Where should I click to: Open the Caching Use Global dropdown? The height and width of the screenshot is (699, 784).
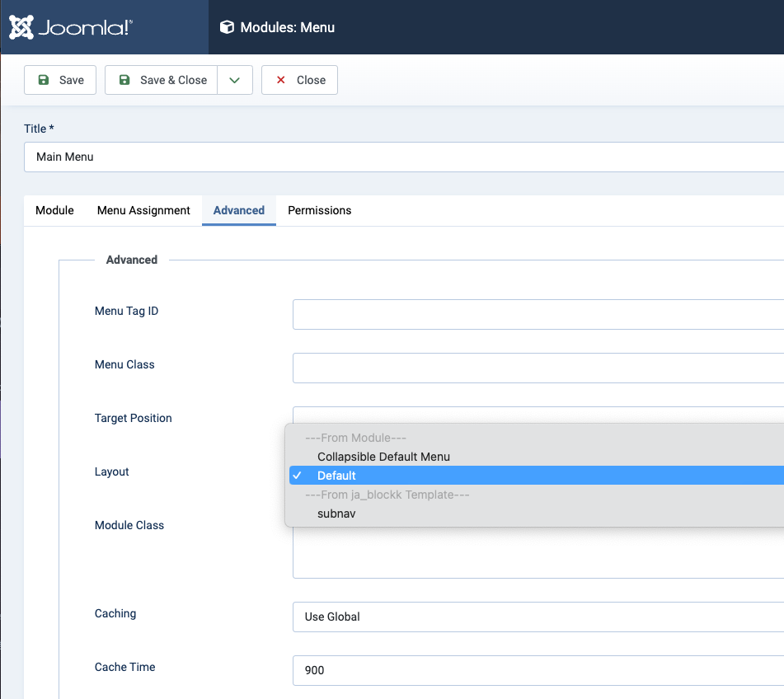(x=538, y=617)
